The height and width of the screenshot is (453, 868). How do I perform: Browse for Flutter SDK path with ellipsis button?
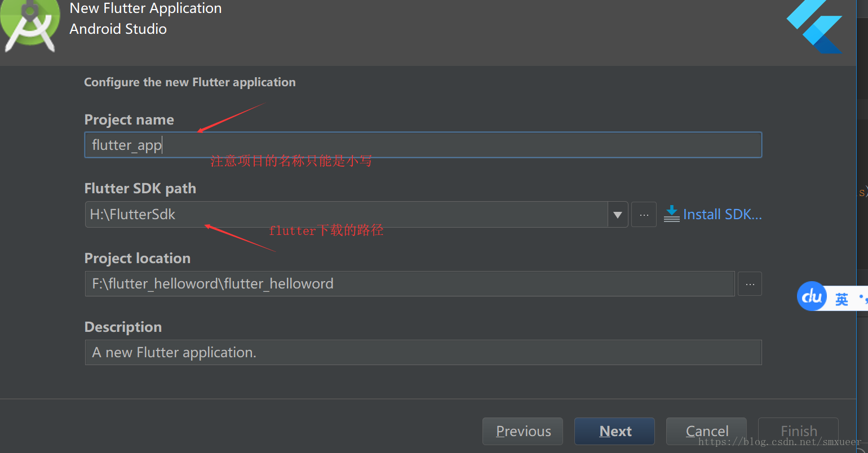tap(644, 215)
